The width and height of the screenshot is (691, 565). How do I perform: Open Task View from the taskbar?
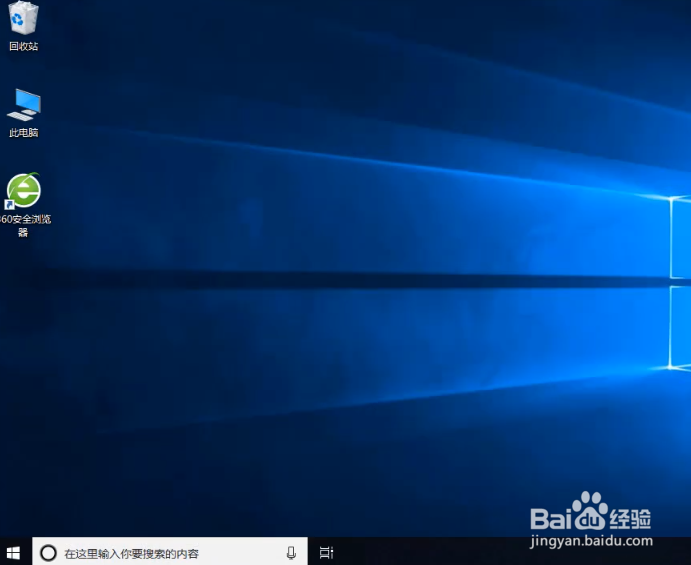pos(326,552)
